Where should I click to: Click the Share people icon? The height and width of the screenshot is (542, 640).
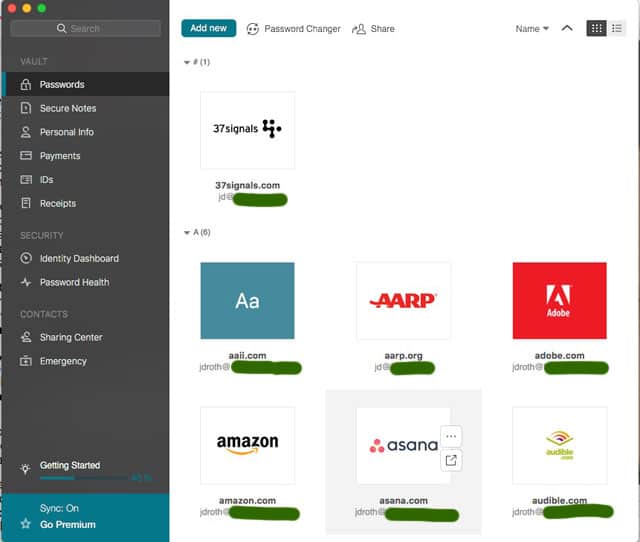(x=359, y=29)
